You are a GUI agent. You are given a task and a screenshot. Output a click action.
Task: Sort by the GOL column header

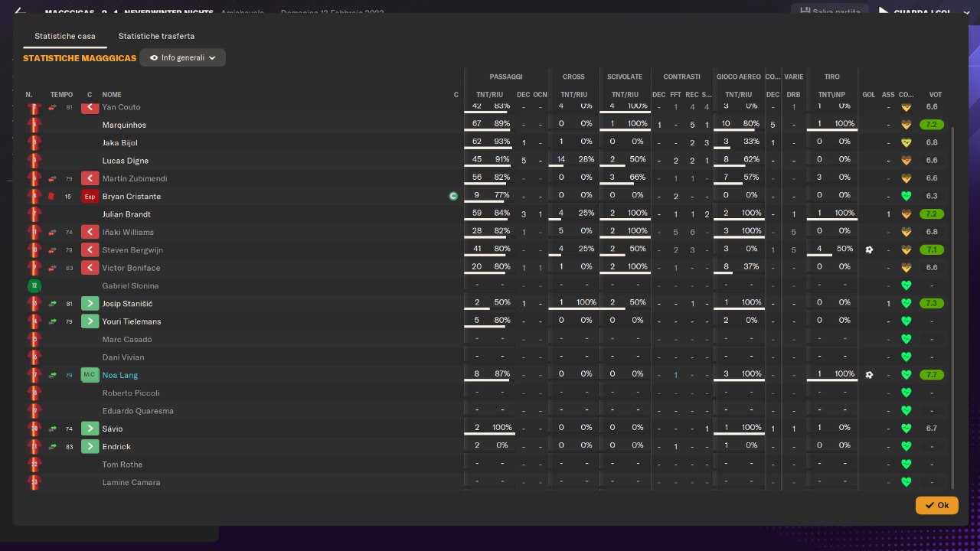tap(869, 95)
